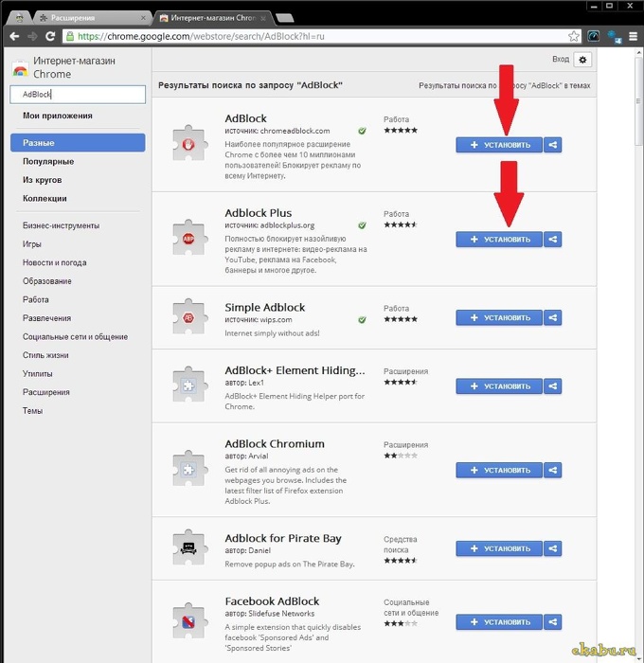Go back with the browser back arrow
644x663 pixels.
tap(14, 36)
